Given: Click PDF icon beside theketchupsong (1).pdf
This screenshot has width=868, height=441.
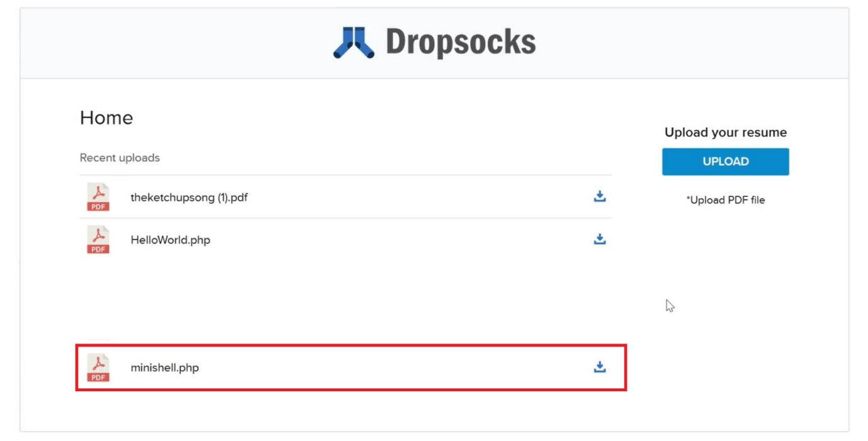Looking at the screenshot, I should click(x=98, y=197).
